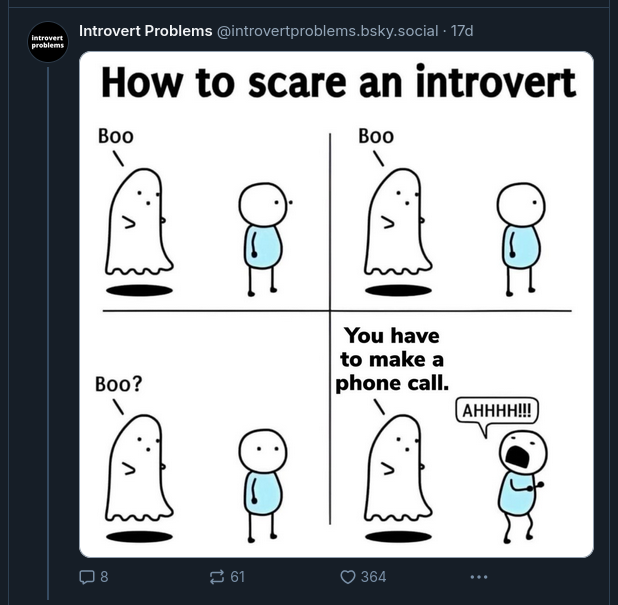This screenshot has height=605, width=618.
Task: Click the repost count 61
Action: pyautogui.click(x=237, y=577)
